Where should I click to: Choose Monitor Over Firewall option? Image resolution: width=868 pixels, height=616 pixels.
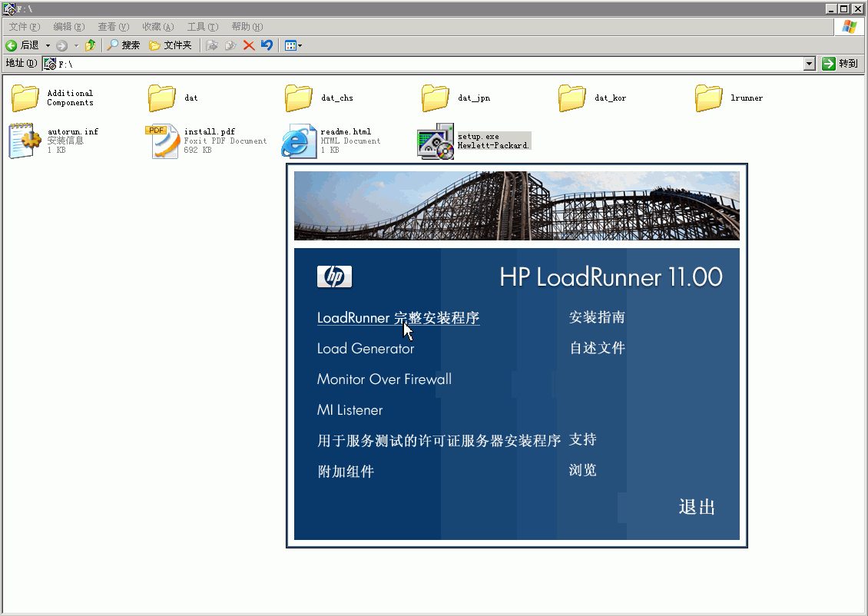point(384,379)
